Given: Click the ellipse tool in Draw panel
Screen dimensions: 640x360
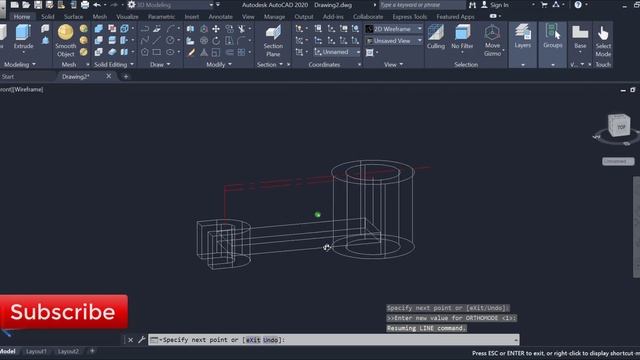Looking at the screenshot, I should click(170, 52).
